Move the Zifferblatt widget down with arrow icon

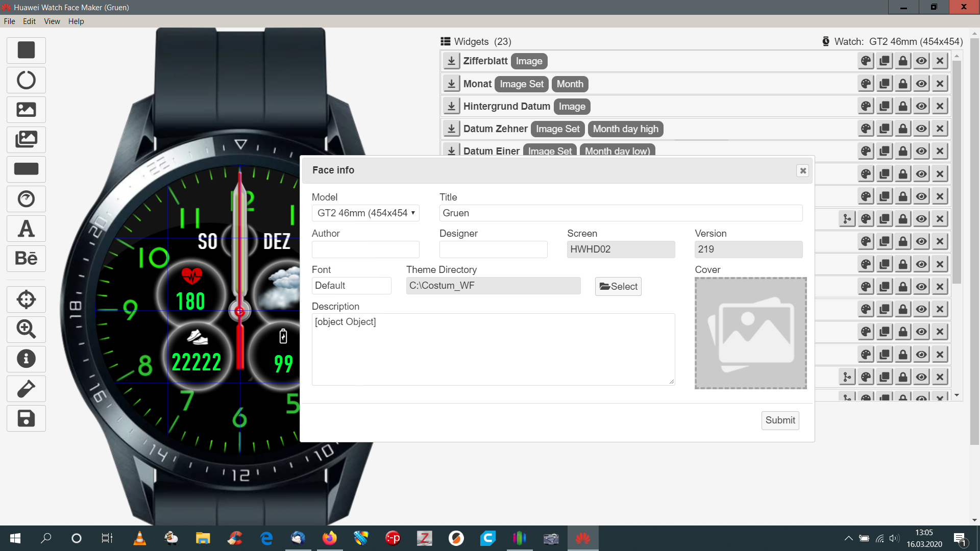451,61
